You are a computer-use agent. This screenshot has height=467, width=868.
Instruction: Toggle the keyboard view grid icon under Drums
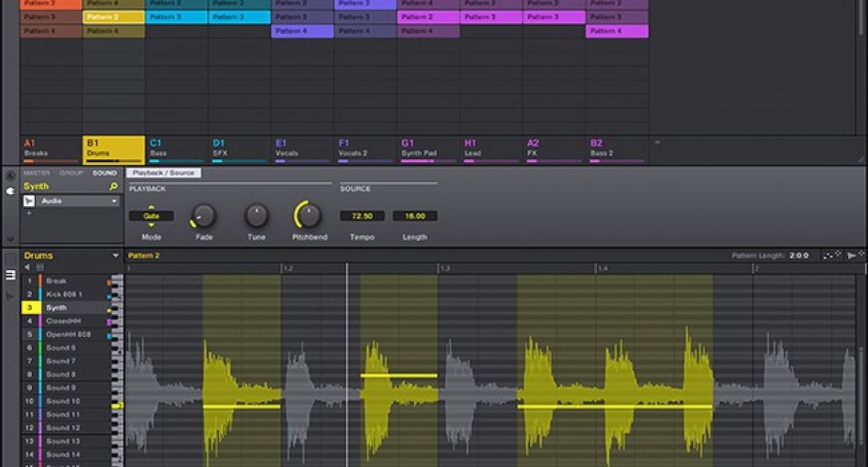[x=40, y=267]
